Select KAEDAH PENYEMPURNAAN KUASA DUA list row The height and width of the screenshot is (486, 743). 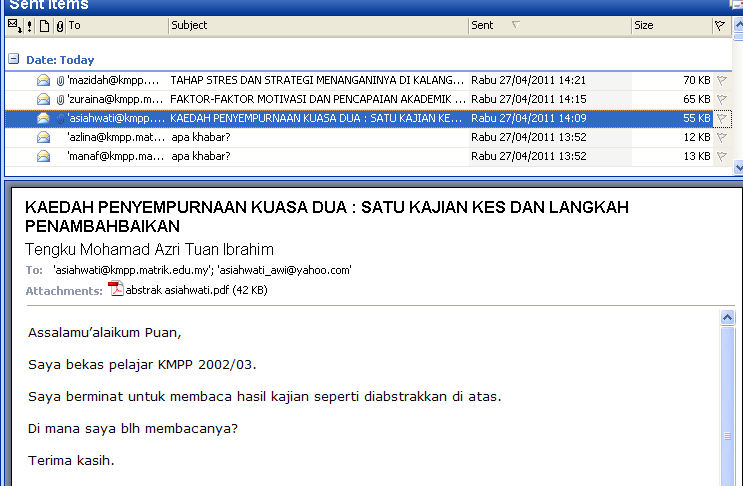click(x=368, y=118)
